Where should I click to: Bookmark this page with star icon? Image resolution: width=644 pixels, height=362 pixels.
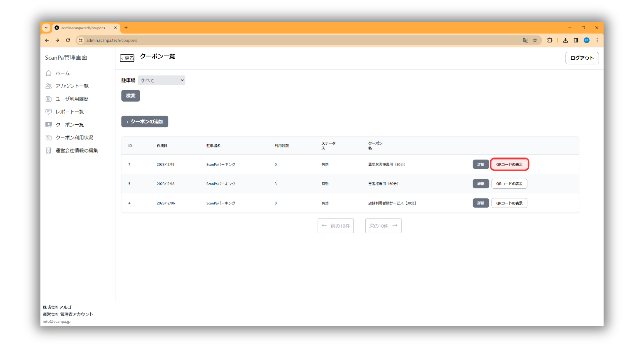535,40
